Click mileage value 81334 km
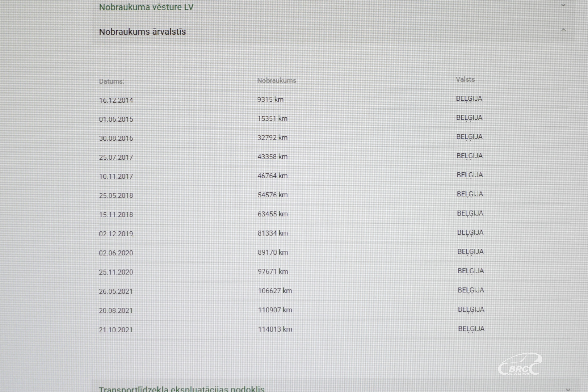The height and width of the screenshot is (392, 588). pos(273,233)
